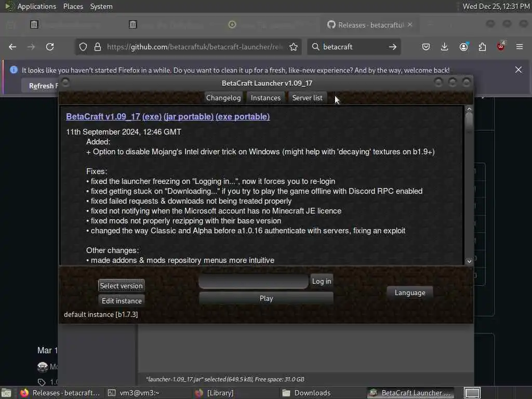The width and height of the screenshot is (532, 399).
Task: Go back in Firefox history
Action: point(12,47)
